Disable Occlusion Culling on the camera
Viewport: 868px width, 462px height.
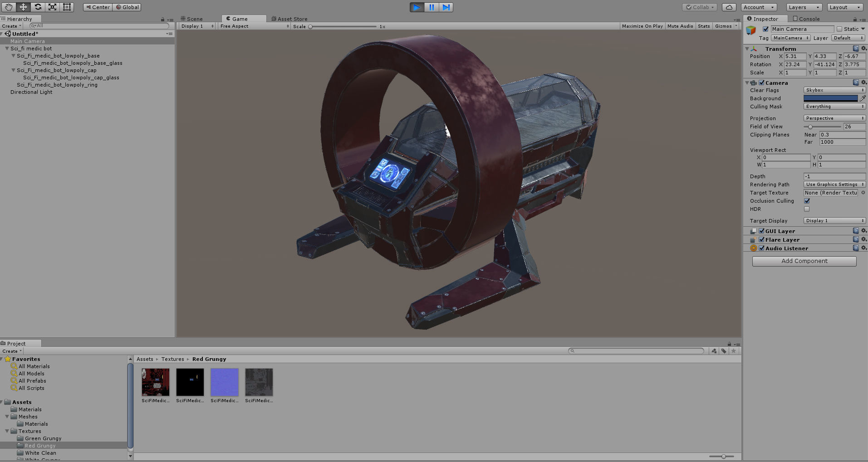pyautogui.click(x=807, y=201)
